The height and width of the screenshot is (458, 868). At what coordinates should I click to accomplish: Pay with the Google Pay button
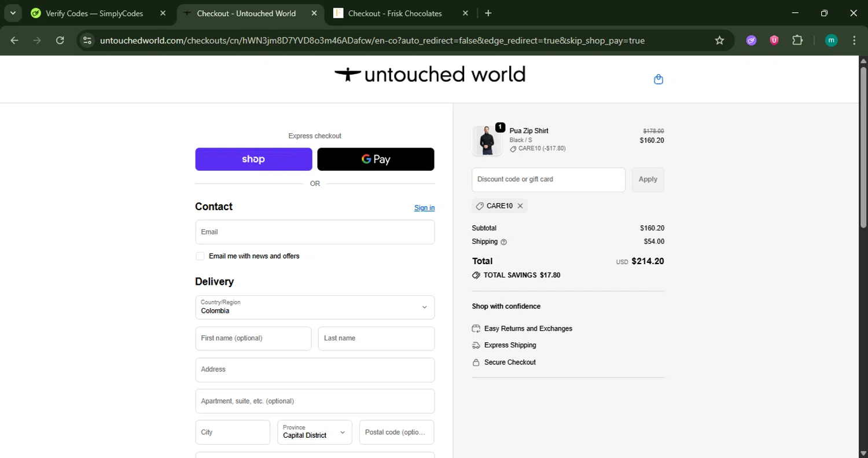point(376,159)
